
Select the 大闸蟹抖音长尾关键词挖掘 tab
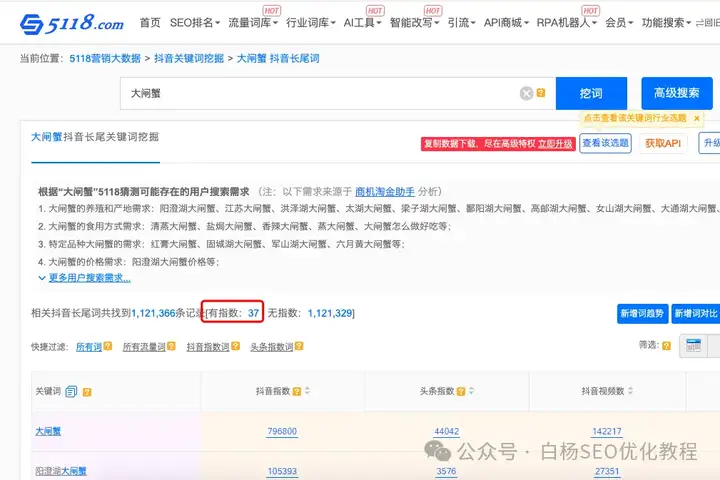click(x=94, y=136)
